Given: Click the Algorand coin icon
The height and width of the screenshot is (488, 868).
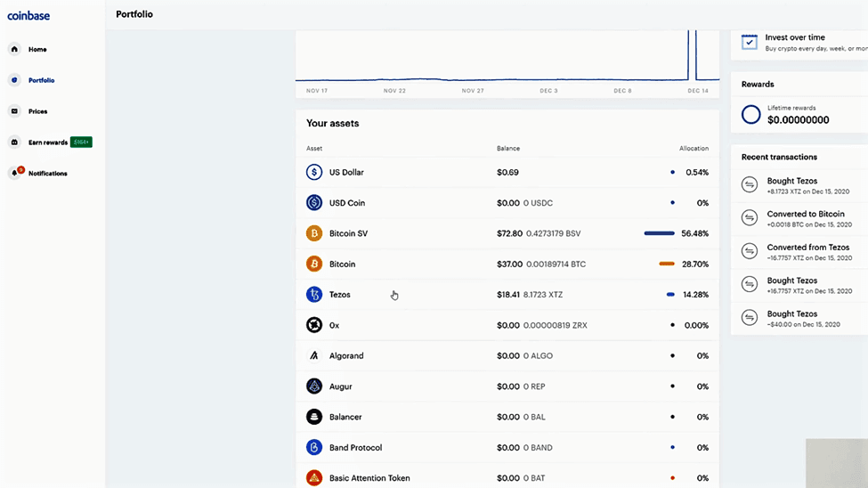Looking at the screenshot, I should (314, 355).
